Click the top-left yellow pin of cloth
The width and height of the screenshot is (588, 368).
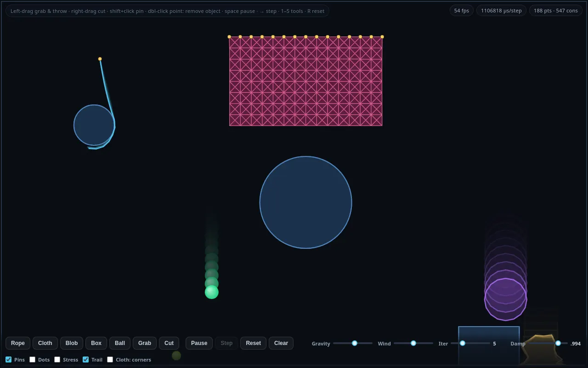point(229,37)
